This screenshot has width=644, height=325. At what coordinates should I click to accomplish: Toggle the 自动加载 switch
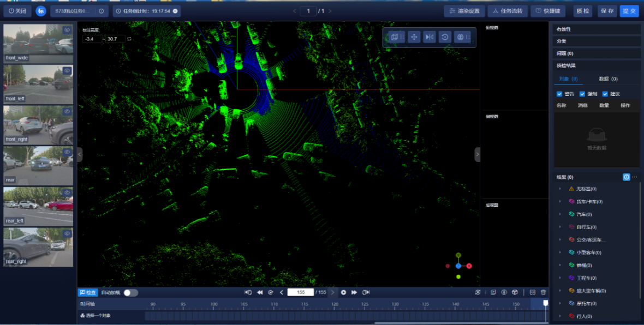(130, 292)
